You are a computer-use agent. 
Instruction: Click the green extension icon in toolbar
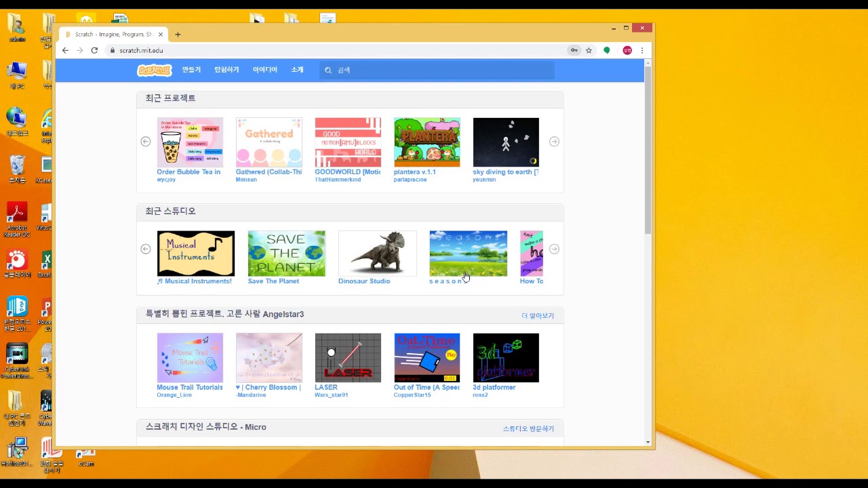[x=607, y=50]
